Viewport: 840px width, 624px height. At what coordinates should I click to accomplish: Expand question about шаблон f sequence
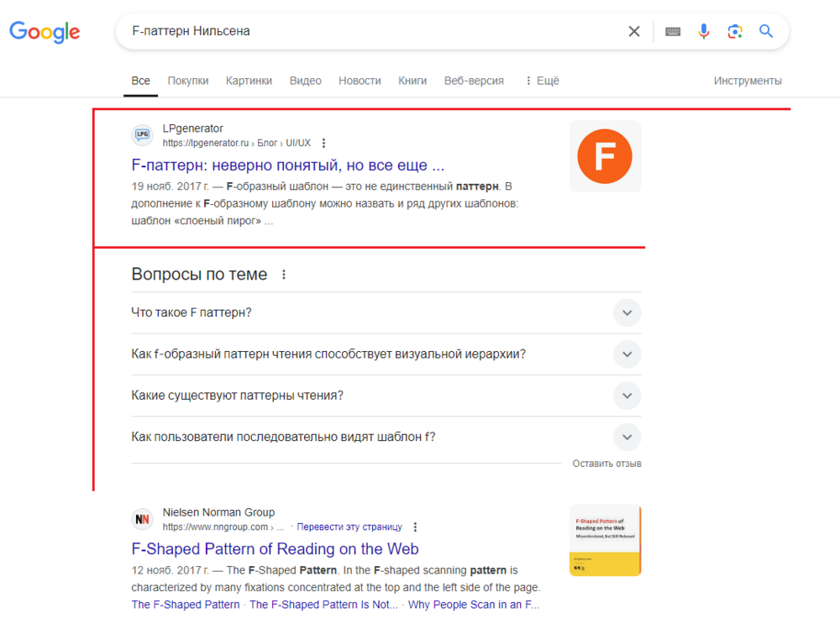tap(386, 437)
